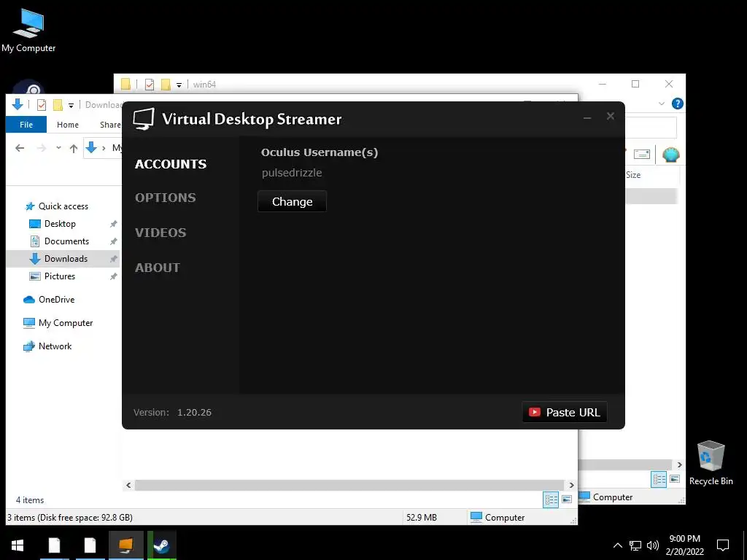
Task: Open the Windows Start menu
Action: coord(18,545)
